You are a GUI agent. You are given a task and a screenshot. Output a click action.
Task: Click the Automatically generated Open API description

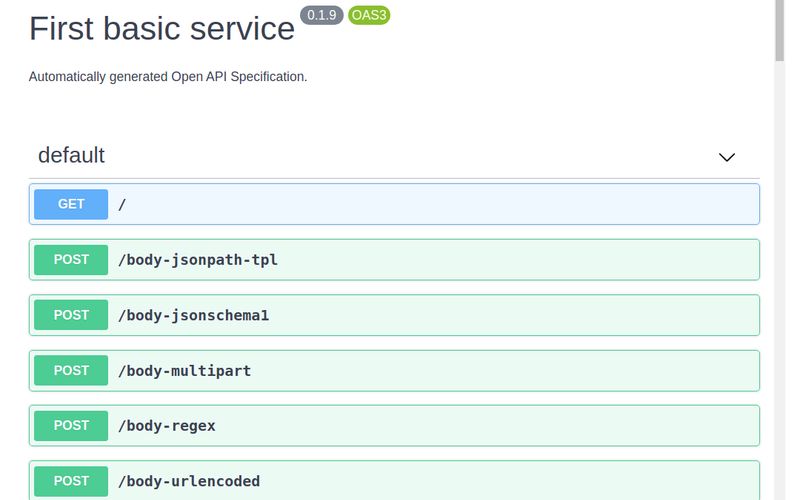pos(168,77)
